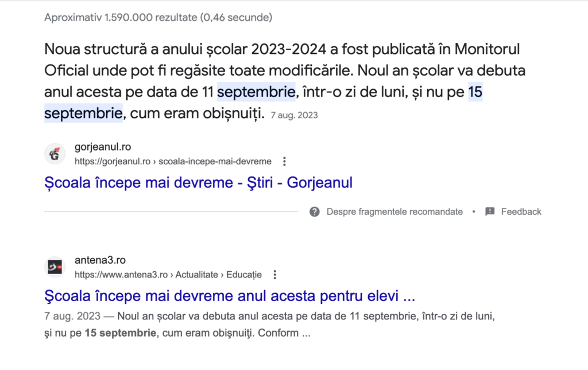Click the '7 aug. 2023' date after the featured snippet
This screenshot has width=588, height=370.
[294, 115]
